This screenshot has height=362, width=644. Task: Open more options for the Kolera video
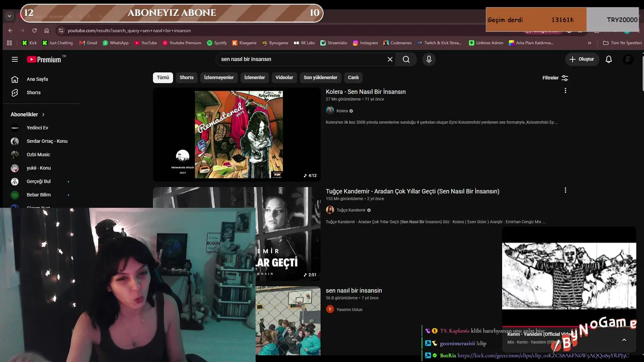[565, 91]
